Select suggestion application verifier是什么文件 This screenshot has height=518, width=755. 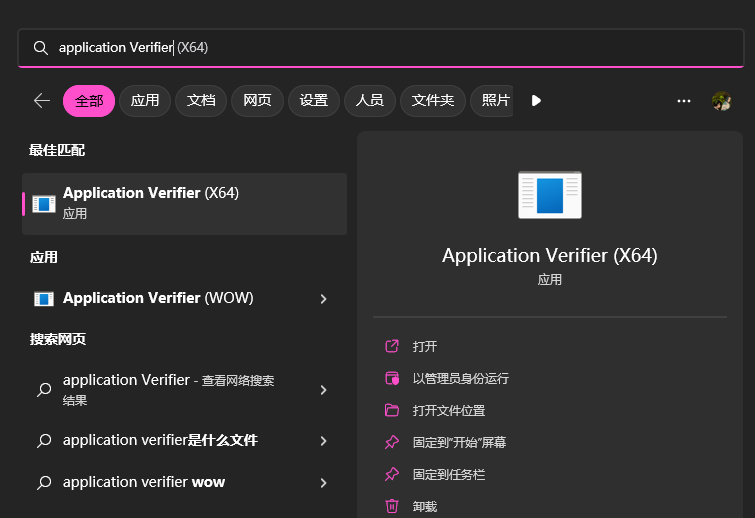point(184,440)
